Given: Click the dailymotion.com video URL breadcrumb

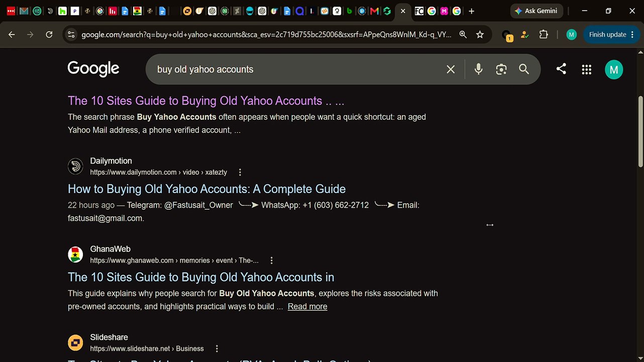Looking at the screenshot, I should click(158, 172).
